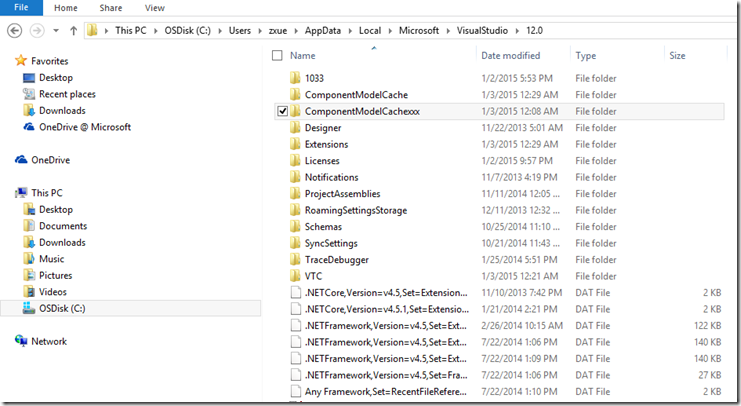The image size is (741, 406).
Task: Open OneDrive @ Microsoft shortcut
Action: pos(85,127)
